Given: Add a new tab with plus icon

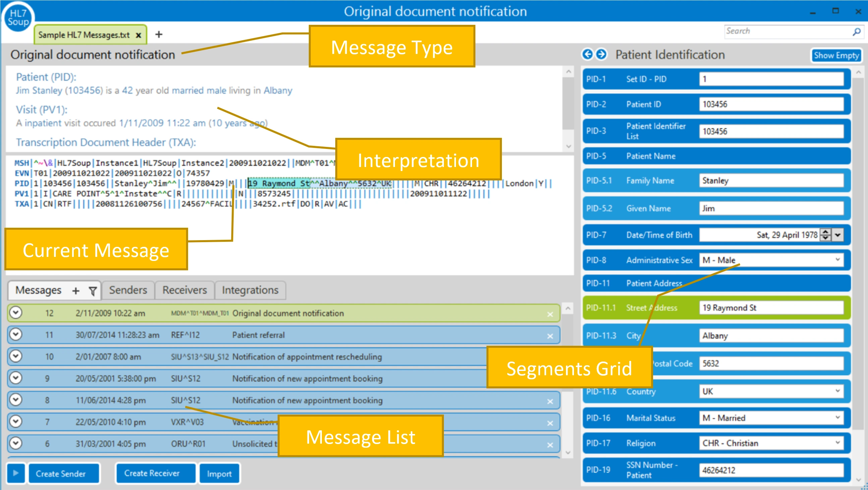Looking at the screenshot, I should [159, 34].
